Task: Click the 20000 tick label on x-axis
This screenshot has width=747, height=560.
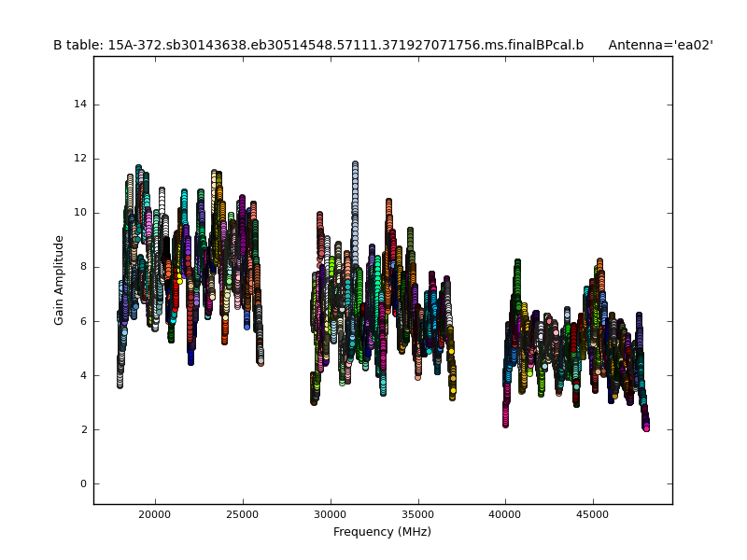Action: coord(155,513)
